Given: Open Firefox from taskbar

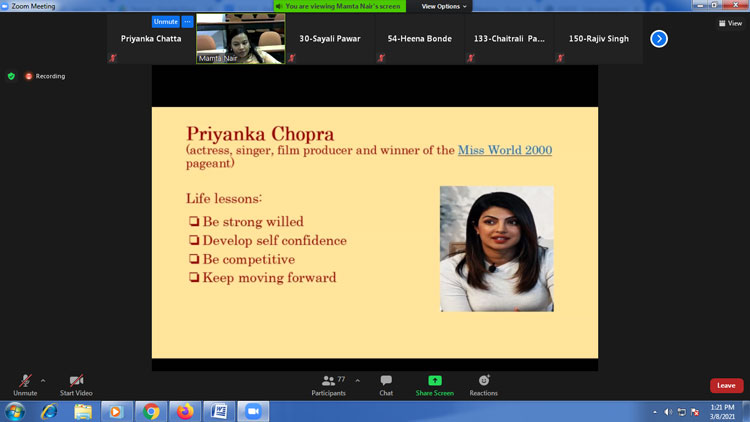Looking at the screenshot, I should pos(185,411).
